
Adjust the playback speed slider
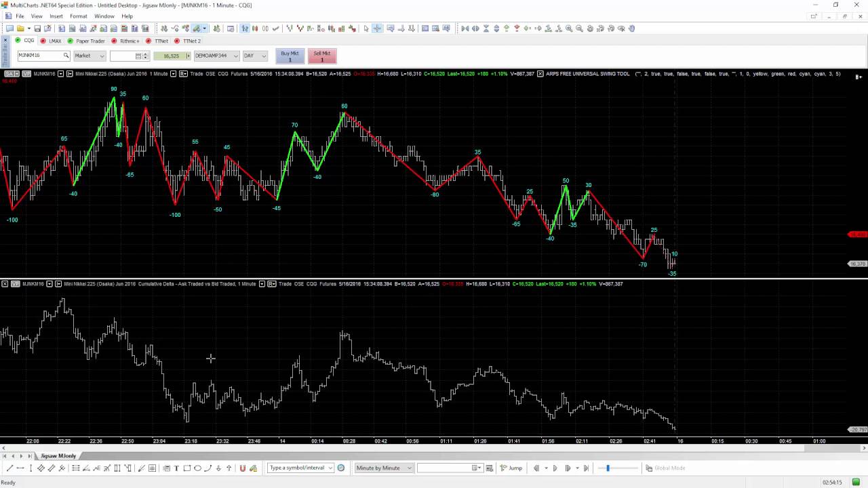[x=608, y=468]
